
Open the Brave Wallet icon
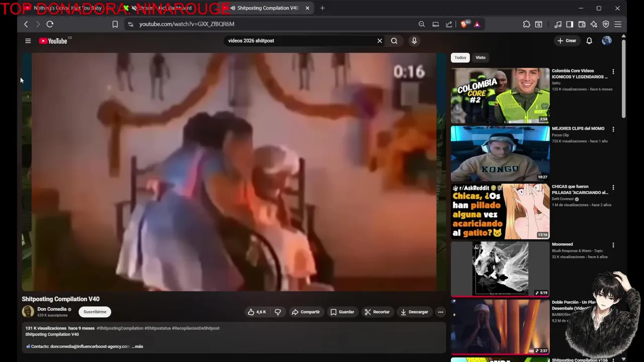[582, 24]
